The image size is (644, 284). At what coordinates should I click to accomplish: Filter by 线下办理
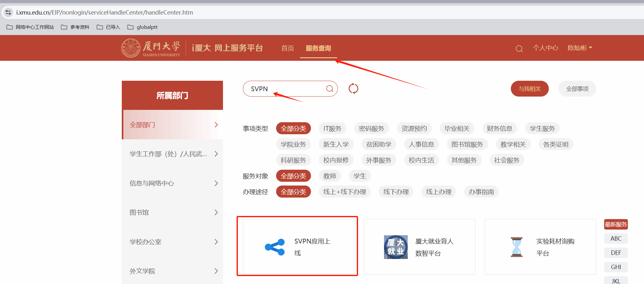click(x=396, y=192)
